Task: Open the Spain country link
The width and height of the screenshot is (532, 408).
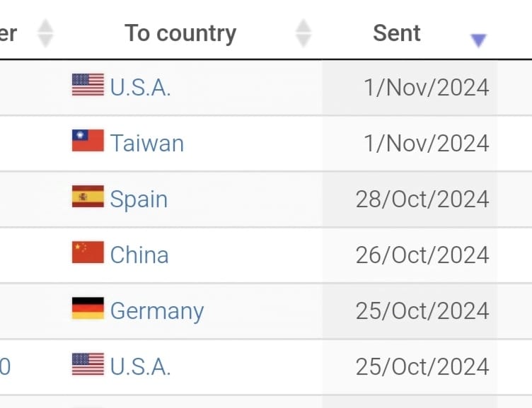Action: tap(139, 199)
